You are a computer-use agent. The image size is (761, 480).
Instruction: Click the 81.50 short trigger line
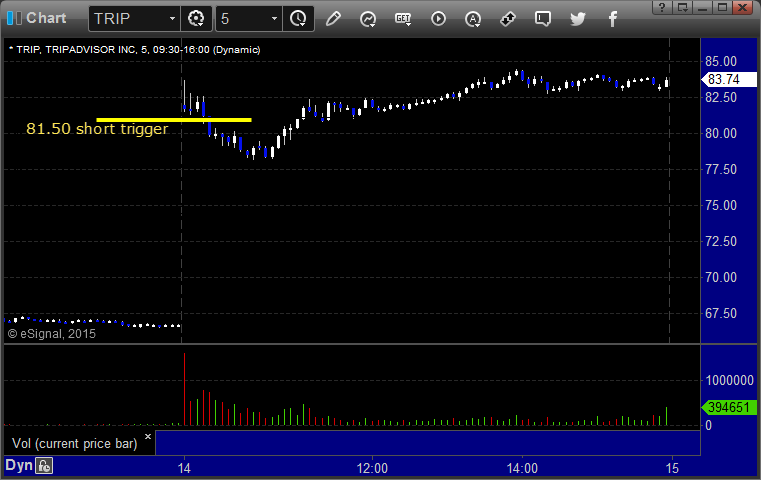(x=174, y=120)
